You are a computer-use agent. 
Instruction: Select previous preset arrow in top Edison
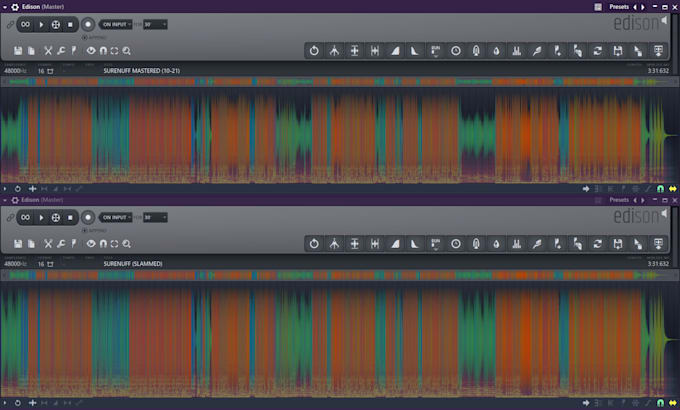[x=635, y=7]
